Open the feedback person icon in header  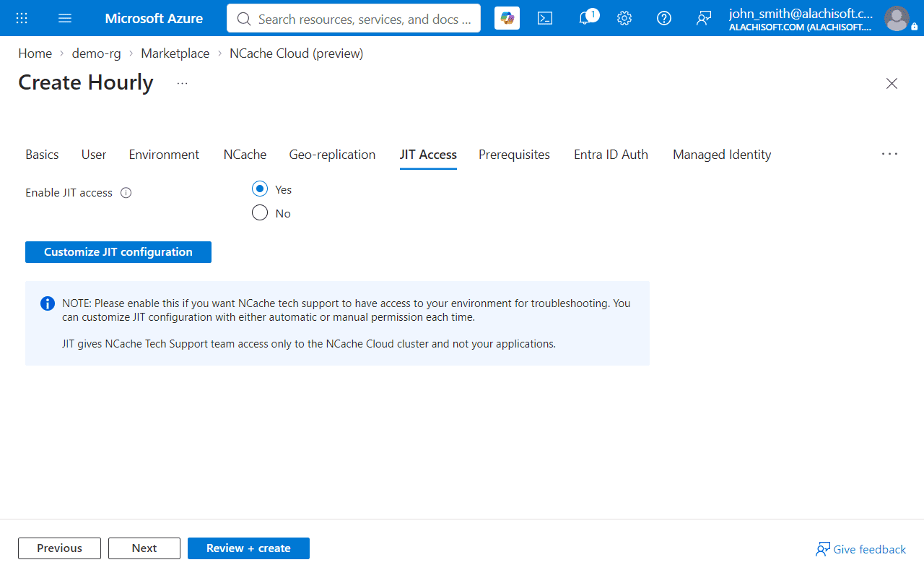pyautogui.click(x=704, y=18)
